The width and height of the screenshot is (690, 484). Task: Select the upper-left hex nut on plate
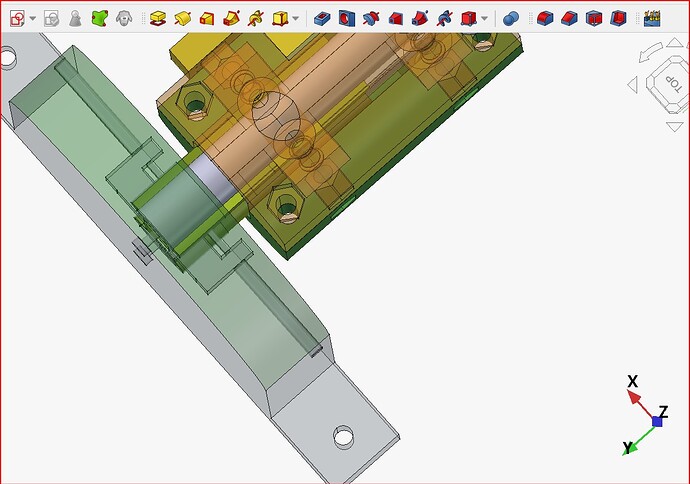click(195, 104)
